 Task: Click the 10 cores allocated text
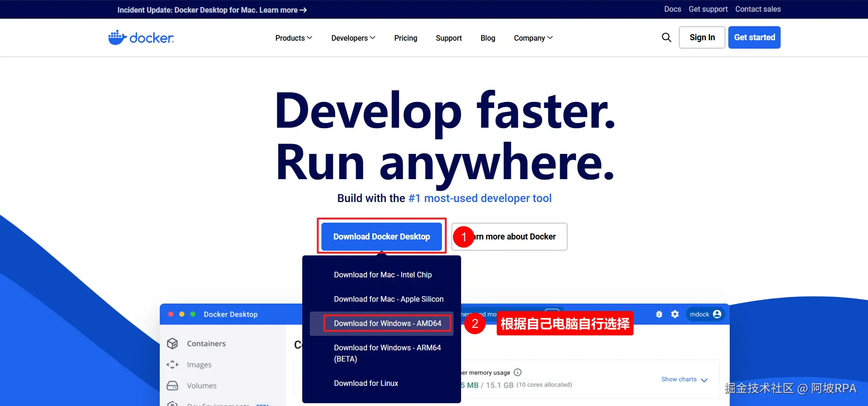[544, 384]
